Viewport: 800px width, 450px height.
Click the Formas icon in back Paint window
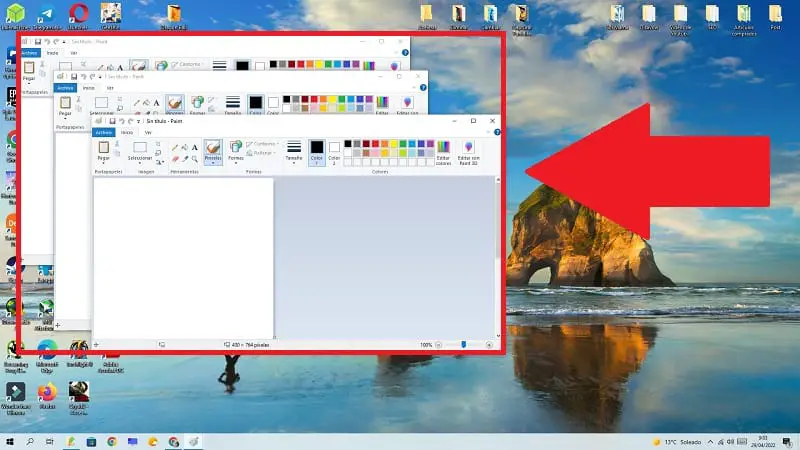pyautogui.click(x=162, y=65)
